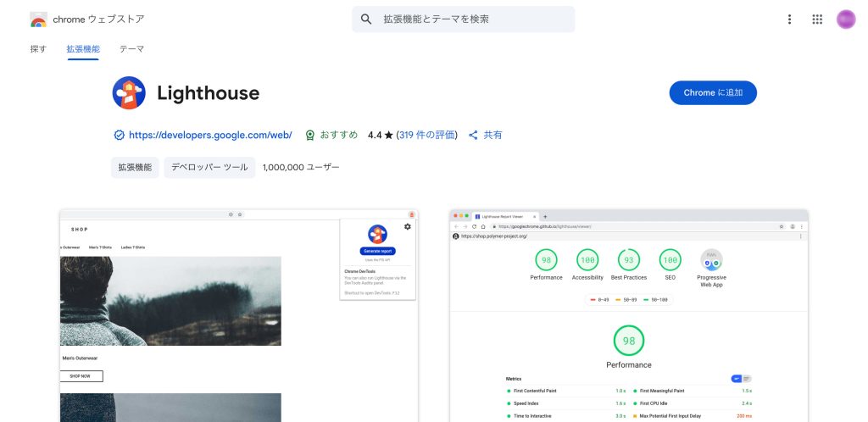Open the three-dot more options menu
868x422 pixels.
coord(789,19)
